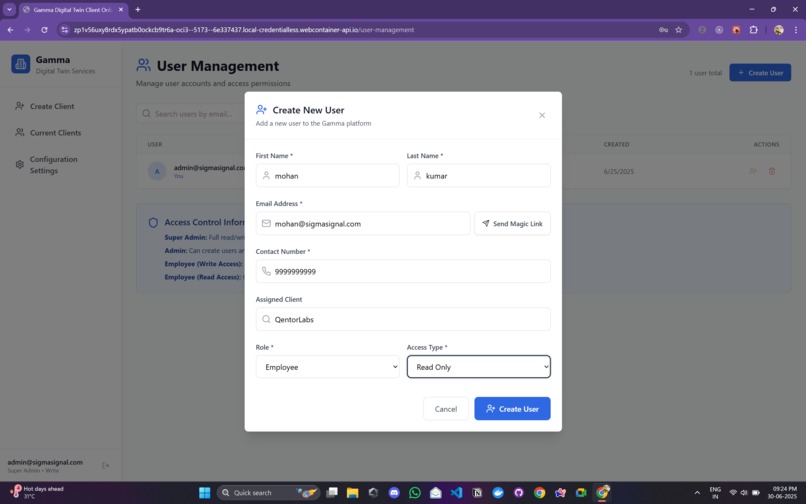
Task: Click the taskbar Quick search box
Action: click(268, 492)
